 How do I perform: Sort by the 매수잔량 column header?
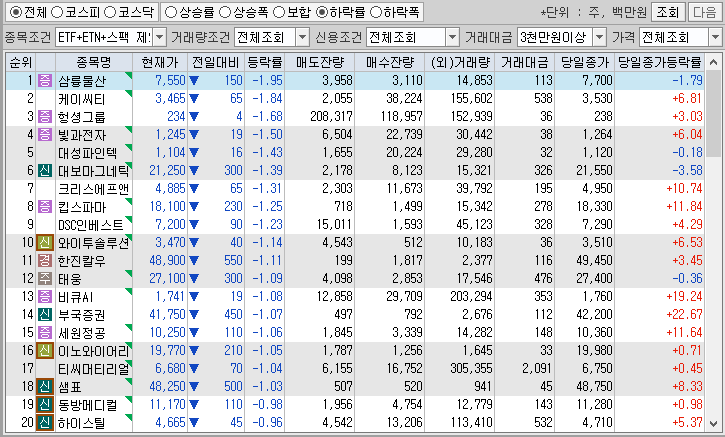tap(390, 62)
